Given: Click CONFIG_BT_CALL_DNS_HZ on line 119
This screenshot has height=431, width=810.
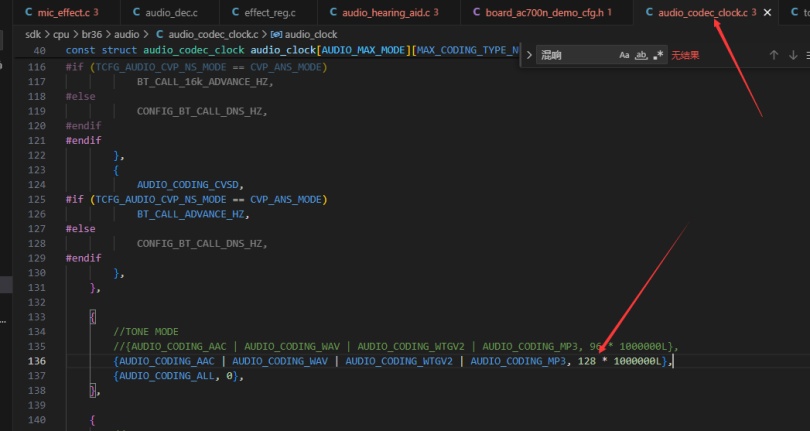Looking at the screenshot, I should click(199, 111).
